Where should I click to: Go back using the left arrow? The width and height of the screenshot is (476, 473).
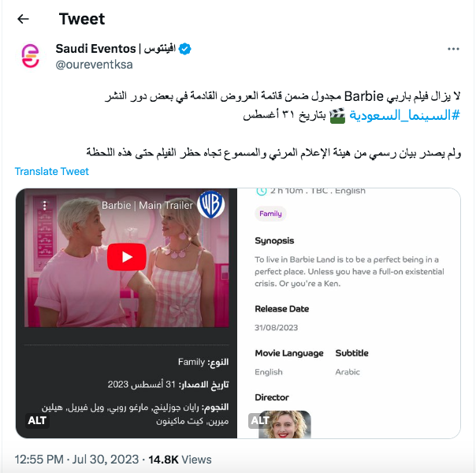[23, 19]
